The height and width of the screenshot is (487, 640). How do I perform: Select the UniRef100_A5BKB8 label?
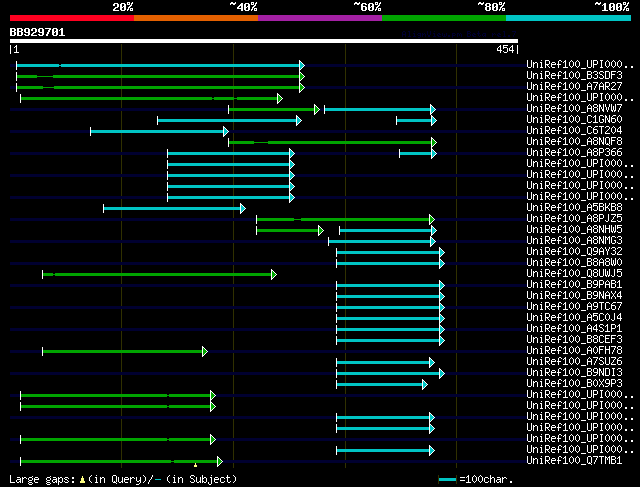point(574,207)
